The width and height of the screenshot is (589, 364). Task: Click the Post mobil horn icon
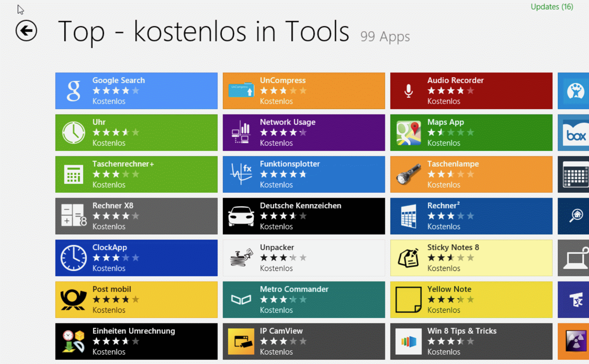[74, 300]
